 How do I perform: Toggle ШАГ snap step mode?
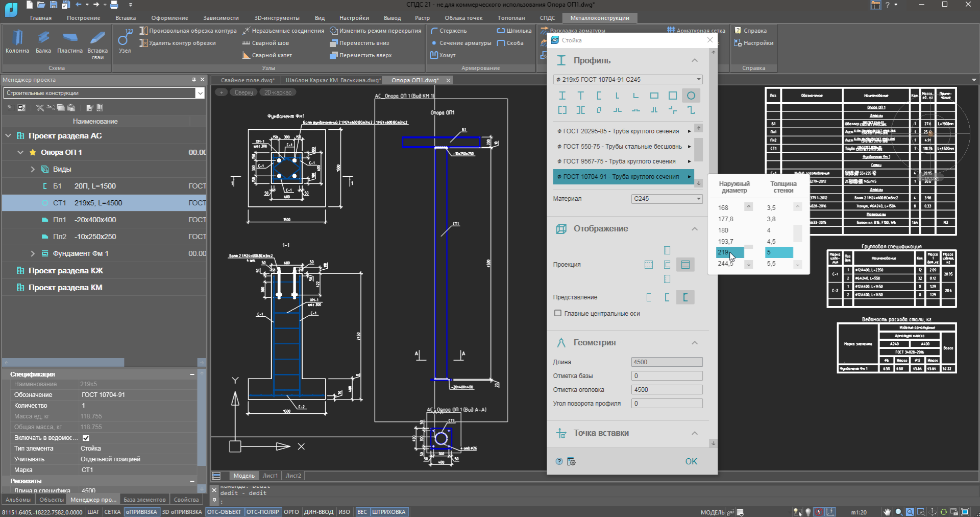pyautogui.click(x=93, y=512)
